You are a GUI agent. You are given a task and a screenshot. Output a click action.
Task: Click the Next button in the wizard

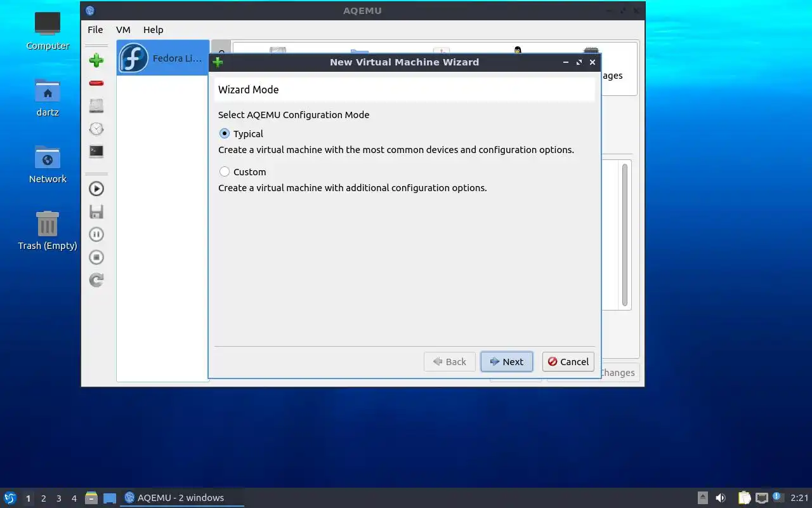pyautogui.click(x=506, y=362)
